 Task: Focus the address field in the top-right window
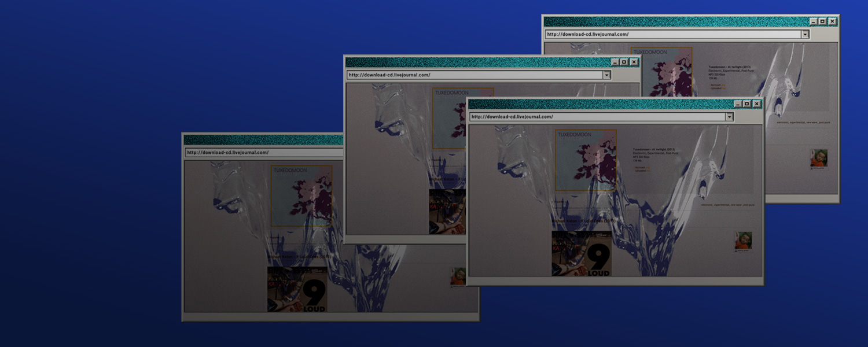coord(673,35)
